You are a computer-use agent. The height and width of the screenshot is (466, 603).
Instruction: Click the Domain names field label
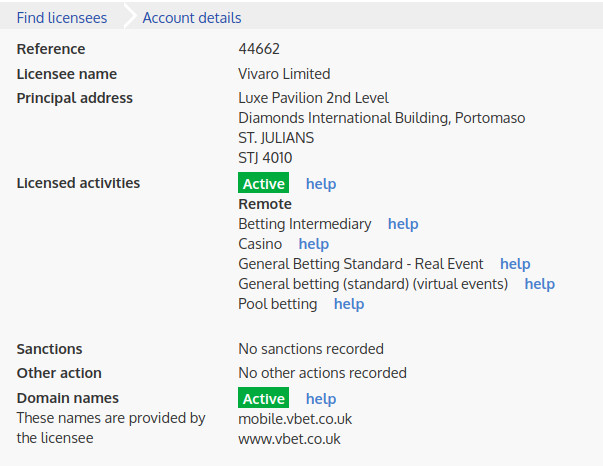coord(67,398)
